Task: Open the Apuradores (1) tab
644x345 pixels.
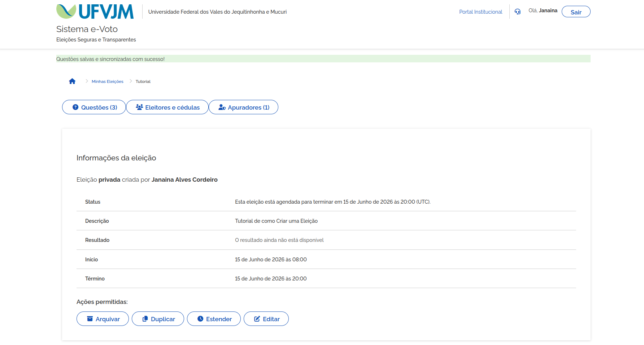Action: tap(243, 107)
